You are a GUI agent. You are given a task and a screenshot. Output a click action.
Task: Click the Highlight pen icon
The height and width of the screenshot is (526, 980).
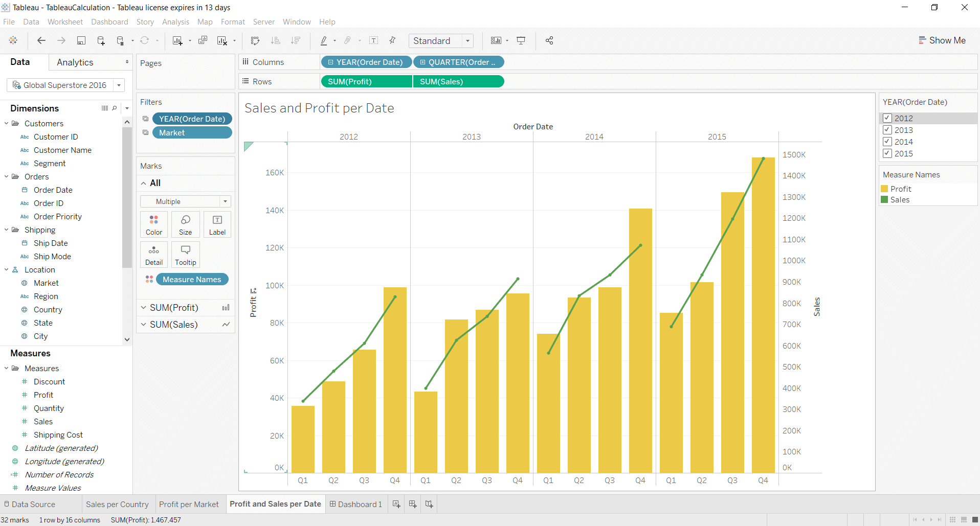click(324, 40)
